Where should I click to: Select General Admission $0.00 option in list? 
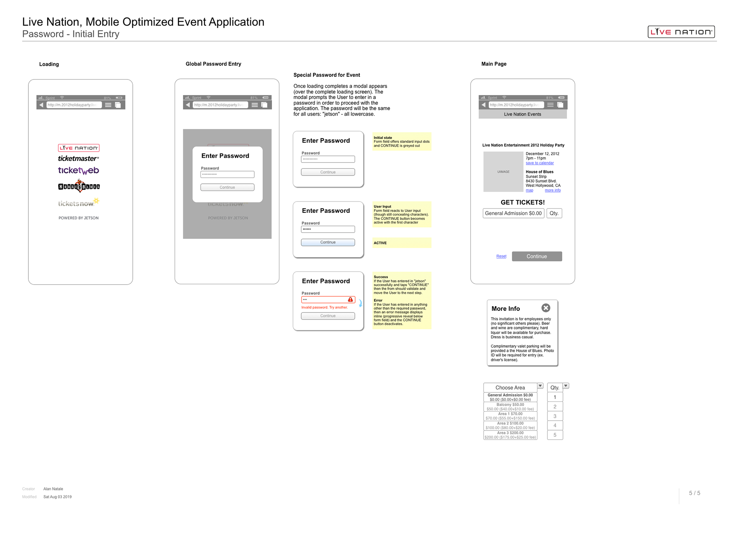coord(510,397)
